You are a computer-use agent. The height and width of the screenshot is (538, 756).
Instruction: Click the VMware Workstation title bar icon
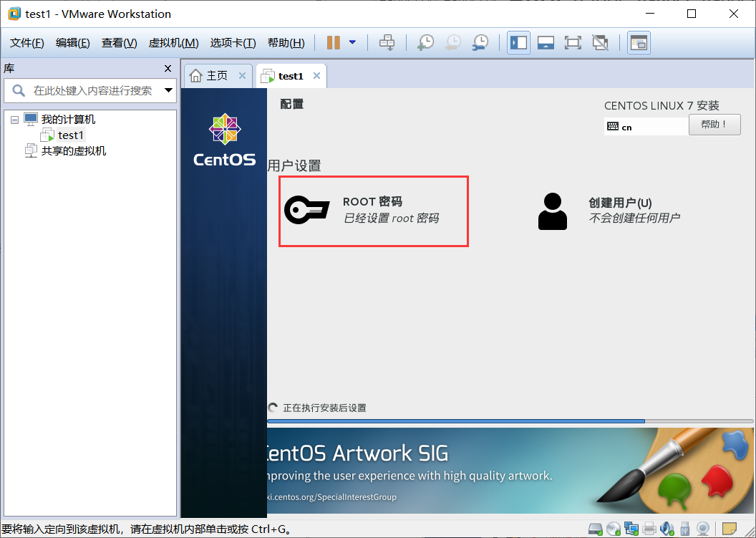14,14
